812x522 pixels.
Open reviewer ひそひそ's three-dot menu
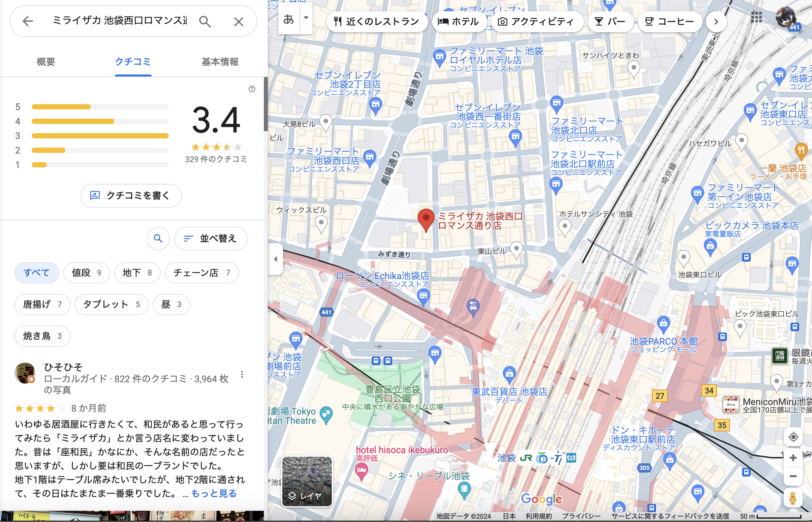pyautogui.click(x=242, y=375)
